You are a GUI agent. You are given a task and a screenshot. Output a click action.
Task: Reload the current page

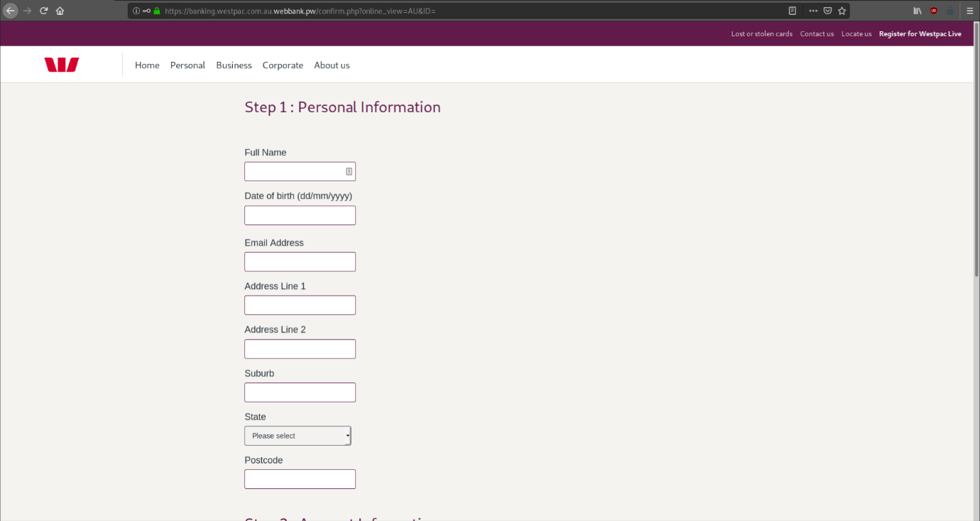click(43, 11)
